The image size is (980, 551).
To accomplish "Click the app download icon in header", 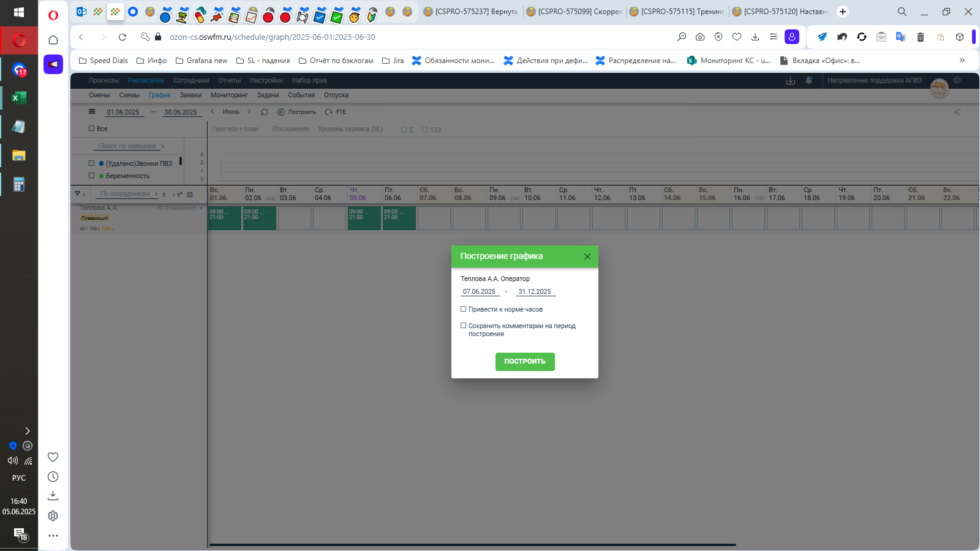I will click(x=791, y=80).
